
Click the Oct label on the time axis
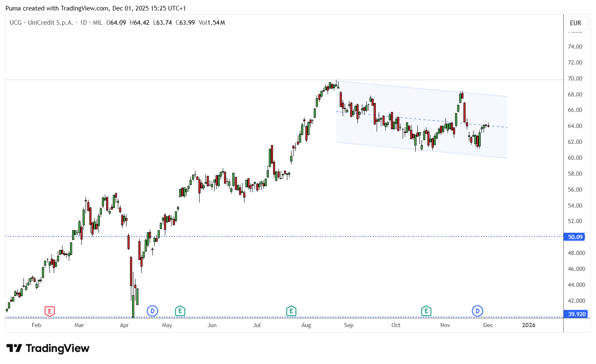point(396,325)
